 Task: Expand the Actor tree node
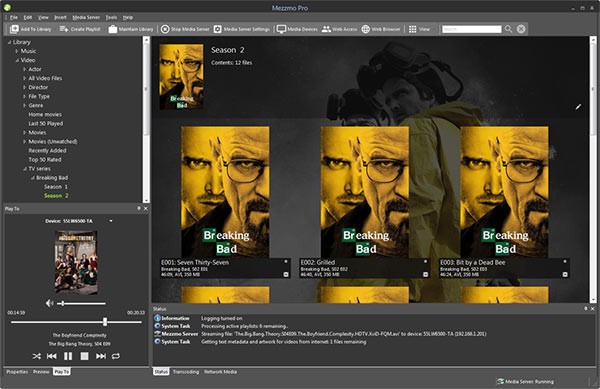[x=24, y=69]
